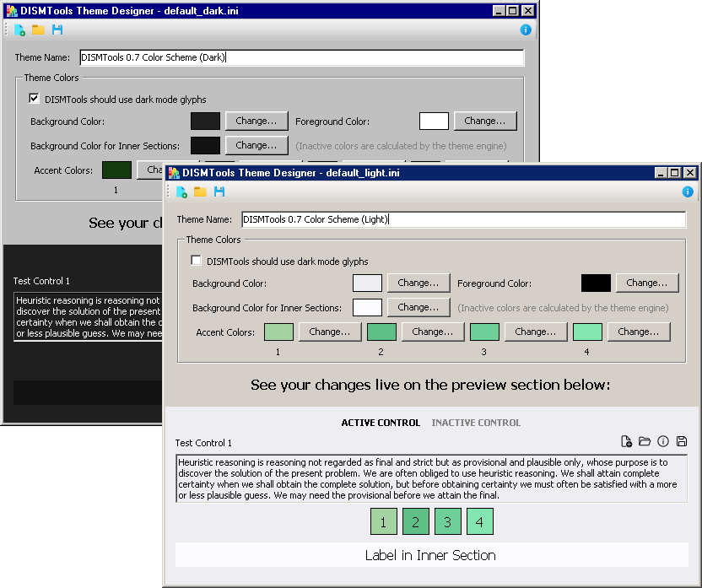Click the New theme icon in the dark window toolbar
Screen dimensions: 702x588
pos(19,30)
